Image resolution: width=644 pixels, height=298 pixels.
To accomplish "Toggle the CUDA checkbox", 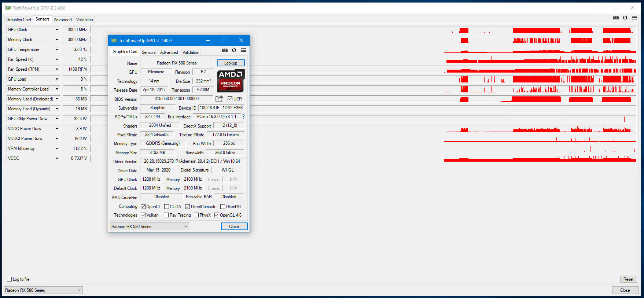I will pos(167,207).
